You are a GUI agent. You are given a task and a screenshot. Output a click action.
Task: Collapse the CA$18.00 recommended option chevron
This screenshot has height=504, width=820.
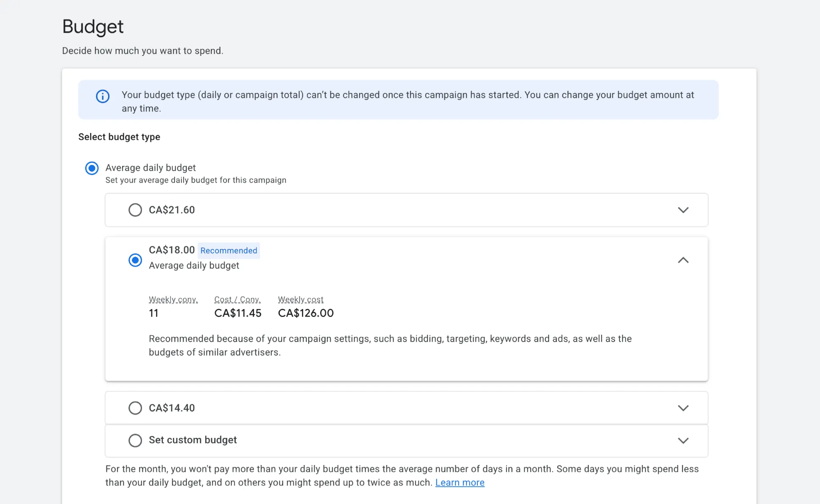[x=683, y=260]
